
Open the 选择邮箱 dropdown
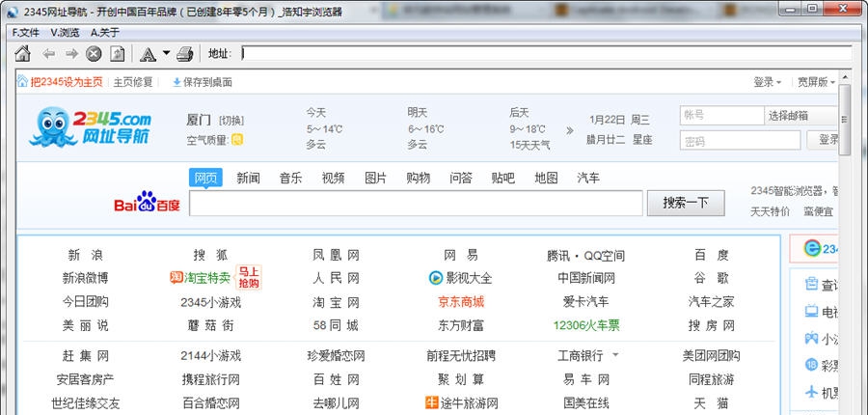coord(800,116)
